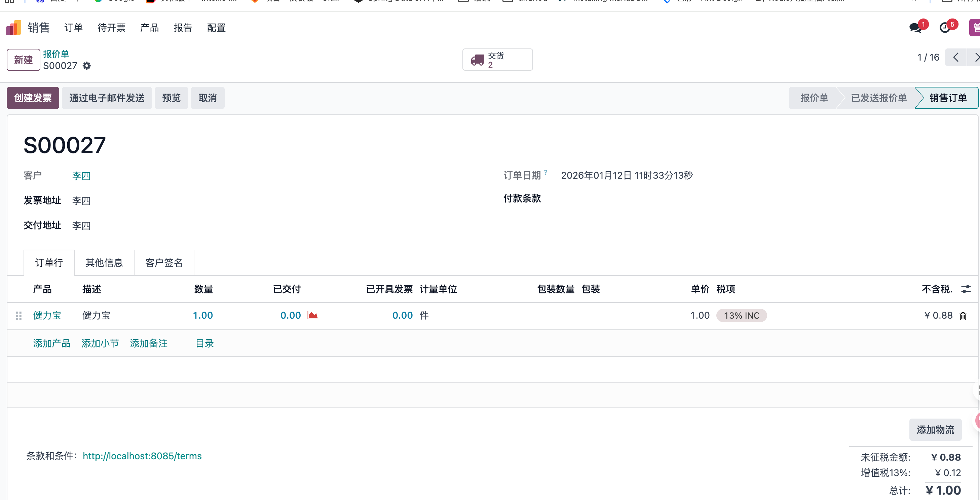
Task: Click the 报价单 breadcrumb link
Action: [x=56, y=54]
